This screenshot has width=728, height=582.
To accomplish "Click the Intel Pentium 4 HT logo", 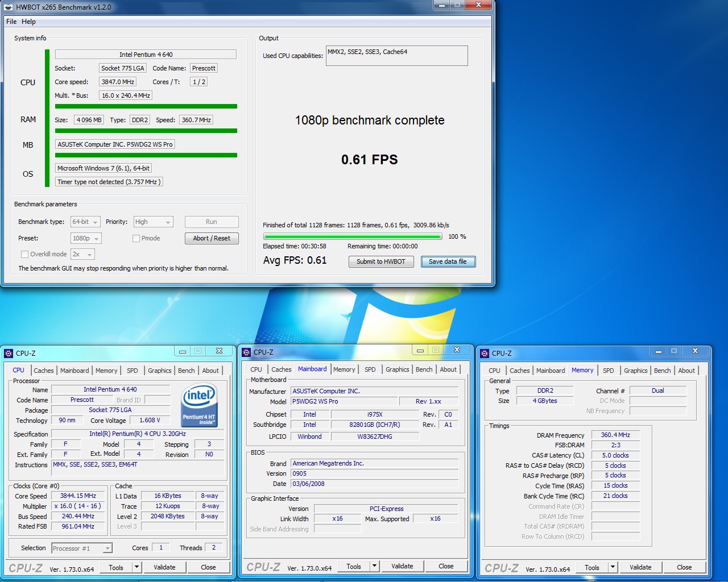I will [x=199, y=406].
